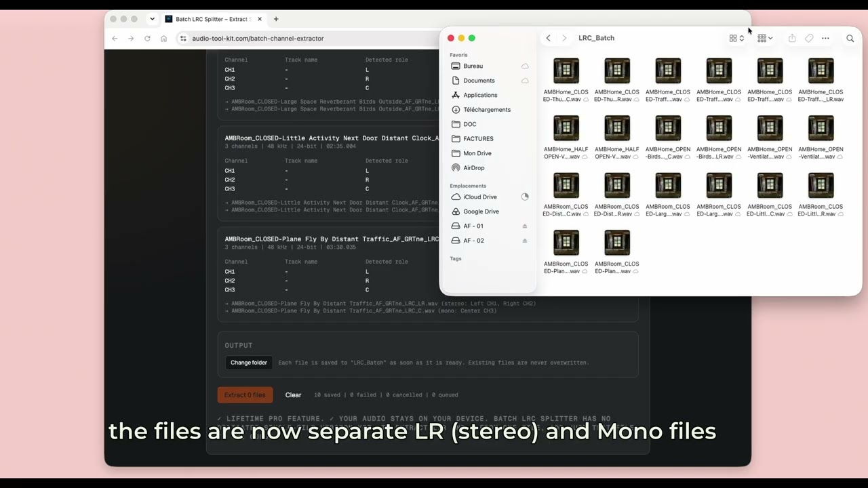868x488 pixels.
Task: Click the Clear button
Action: [293, 395]
